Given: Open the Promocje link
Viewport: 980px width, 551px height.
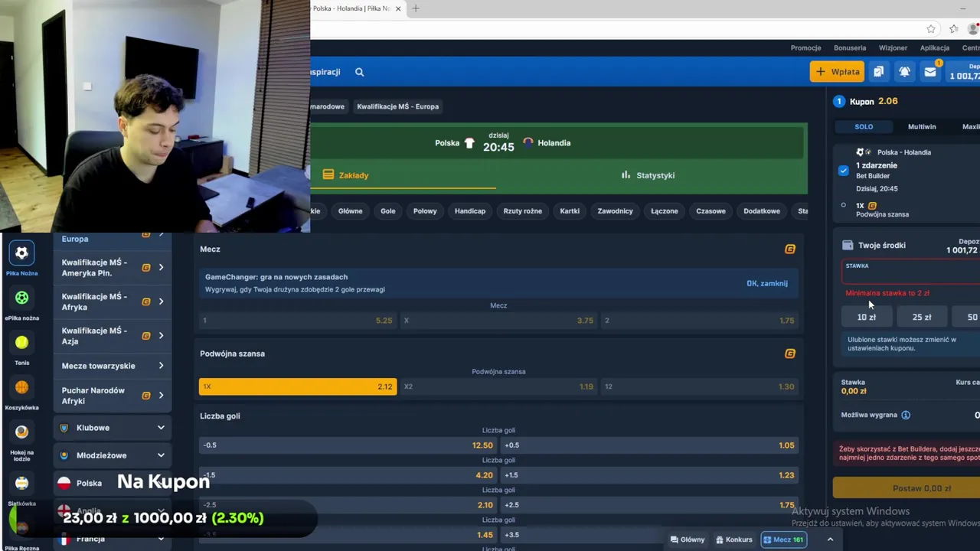Looking at the screenshot, I should [805, 47].
